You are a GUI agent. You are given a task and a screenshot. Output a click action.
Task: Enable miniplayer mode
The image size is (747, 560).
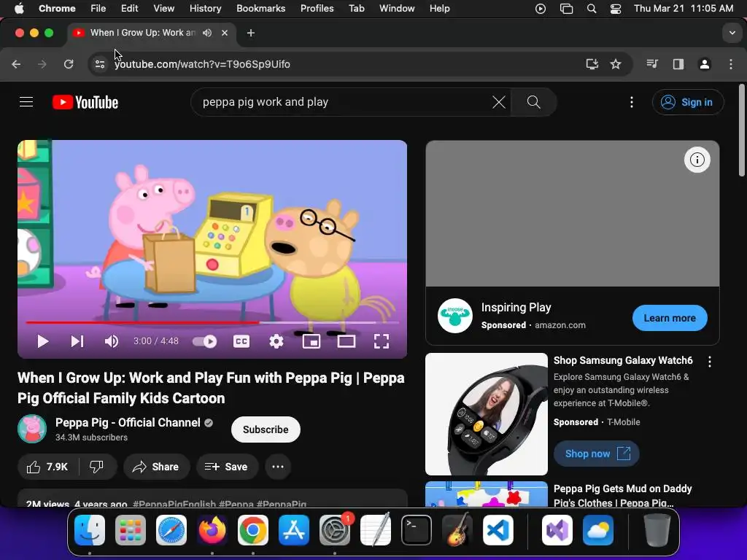coord(311,341)
